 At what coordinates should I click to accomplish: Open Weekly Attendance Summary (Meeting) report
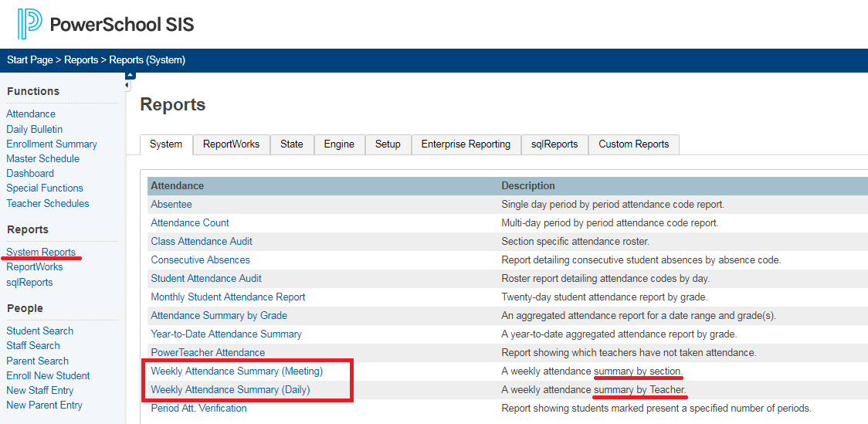pyautogui.click(x=237, y=371)
